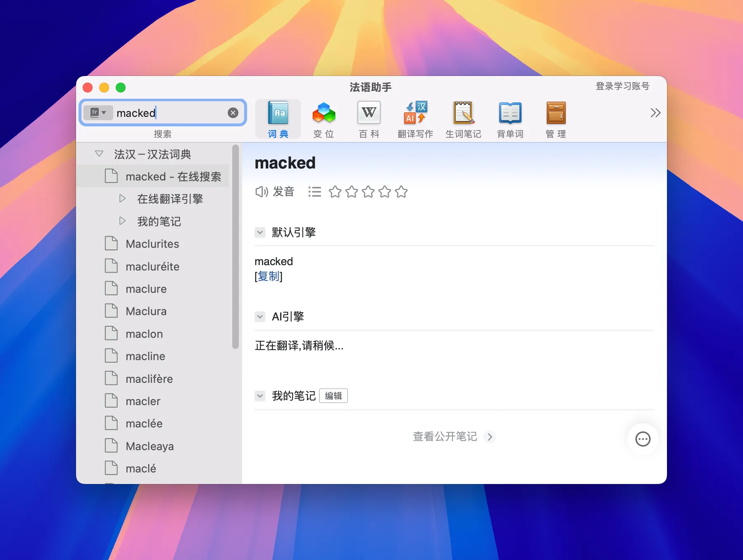Open the dictionary selector dropdown in search bar
The image size is (743, 560).
[99, 112]
